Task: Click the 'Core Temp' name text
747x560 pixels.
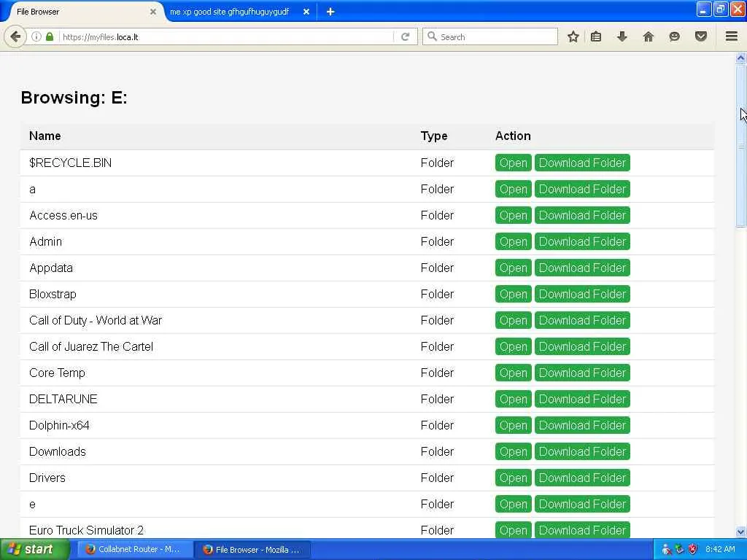Action: click(x=57, y=373)
